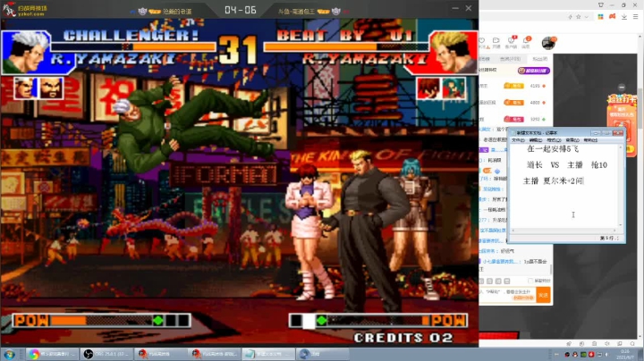Screen dimensions: 644x361
Task: Click the Notepad vertical scrollbar down arrow
Action: (x=620, y=225)
